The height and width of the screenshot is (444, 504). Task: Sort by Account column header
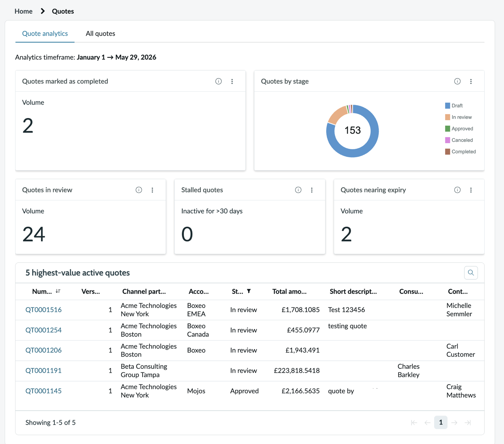pyautogui.click(x=199, y=291)
